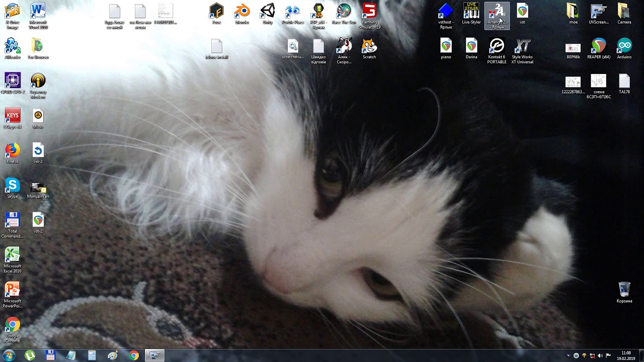The image size is (644, 362).
Task: Open Paint from the taskbar
Action: 113,355
